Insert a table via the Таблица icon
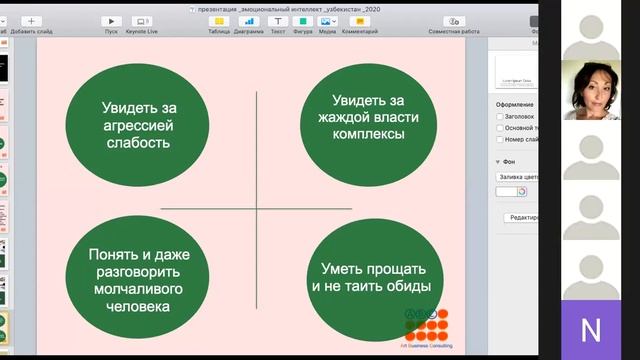The width and height of the screenshot is (640, 360). tap(219, 21)
